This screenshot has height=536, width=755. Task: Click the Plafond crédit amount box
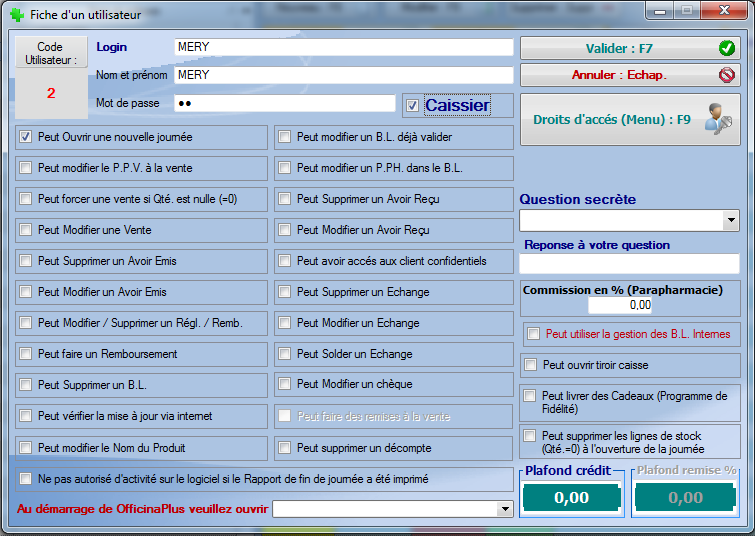pyautogui.click(x=571, y=497)
